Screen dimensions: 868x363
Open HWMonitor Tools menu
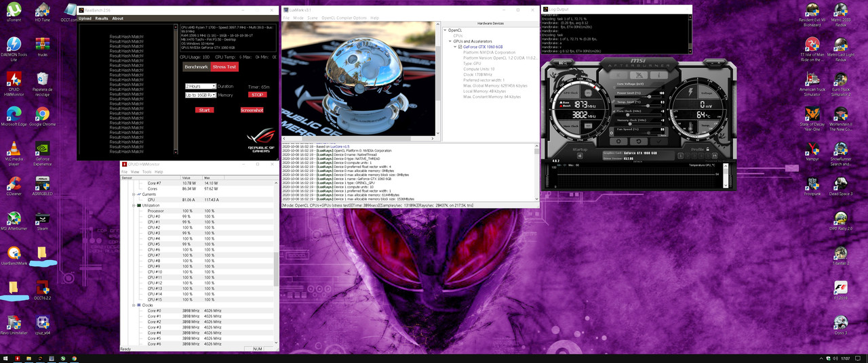point(146,172)
